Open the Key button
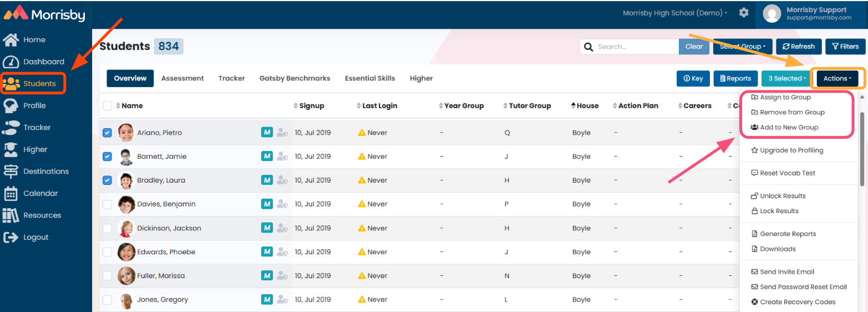The width and height of the screenshot is (868, 312). click(693, 78)
